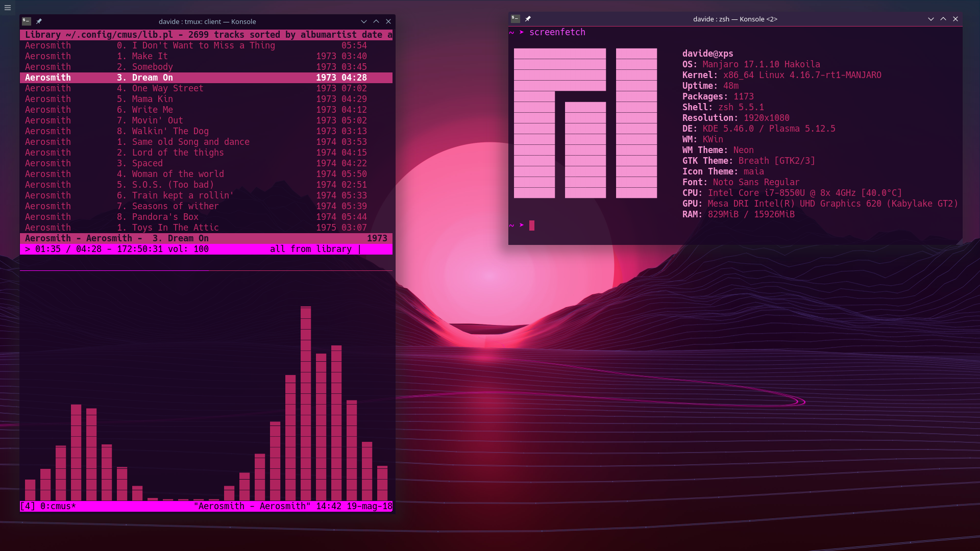The height and width of the screenshot is (551, 980).
Task: Click the down chevron on the tmux window titlebar
Action: click(x=364, y=21)
